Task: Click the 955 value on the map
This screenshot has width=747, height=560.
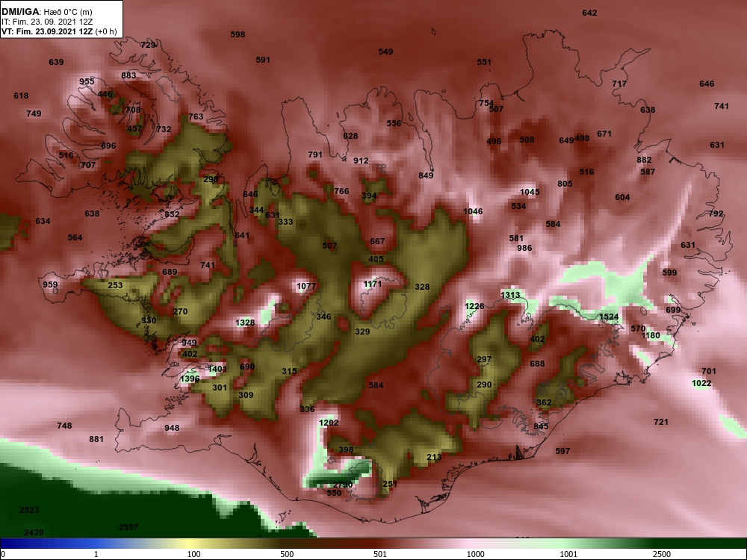Action: (87, 81)
